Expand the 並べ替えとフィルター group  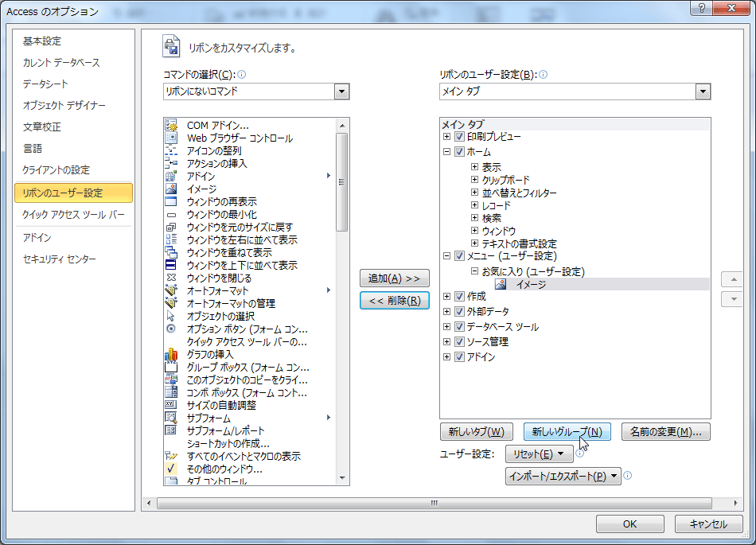474,193
